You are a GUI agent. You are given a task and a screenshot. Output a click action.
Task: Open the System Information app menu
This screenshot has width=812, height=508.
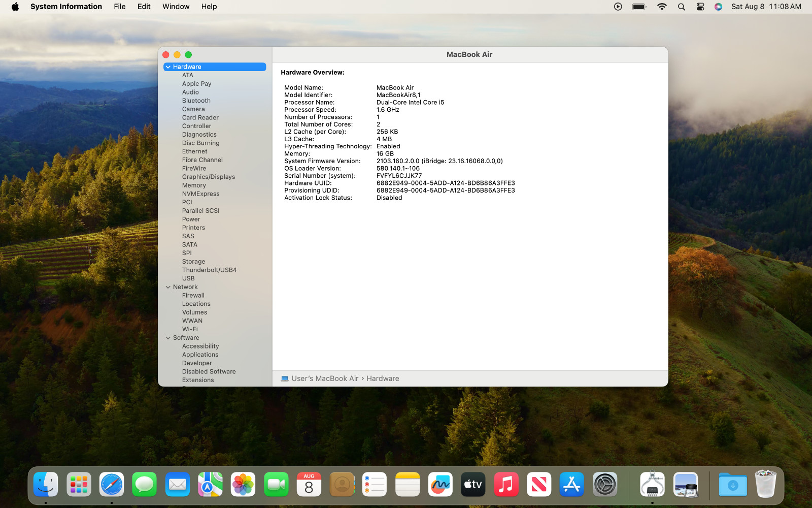coord(66,7)
